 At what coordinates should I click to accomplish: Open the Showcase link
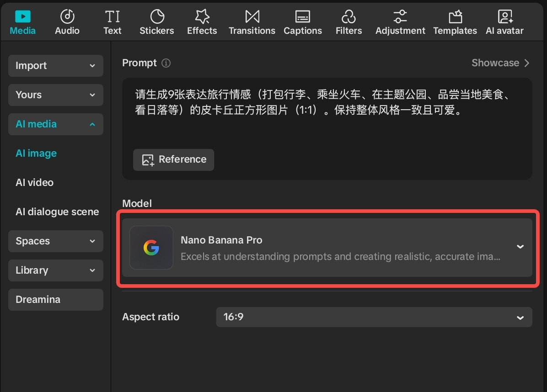(500, 63)
